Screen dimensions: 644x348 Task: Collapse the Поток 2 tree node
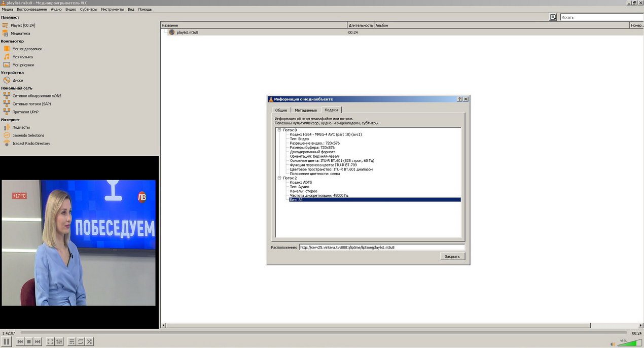[x=279, y=178]
